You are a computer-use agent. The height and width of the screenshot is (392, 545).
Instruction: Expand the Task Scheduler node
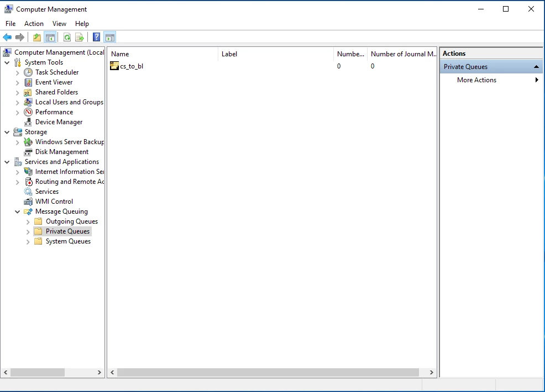[17, 72]
